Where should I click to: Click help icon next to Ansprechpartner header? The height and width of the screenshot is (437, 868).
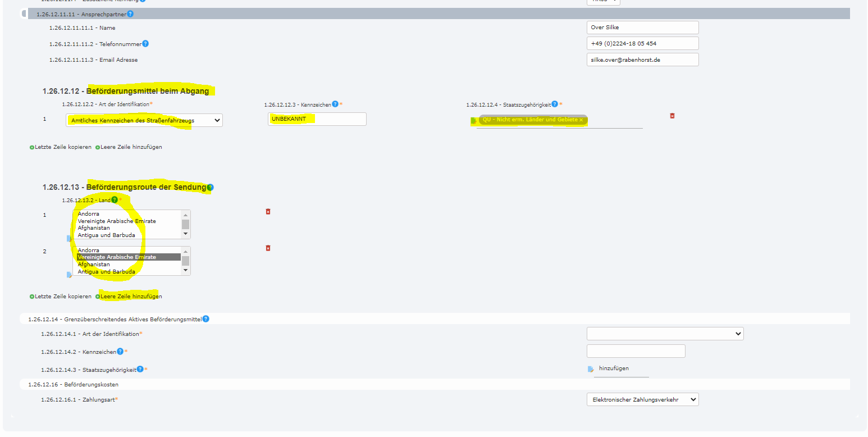pos(130,13)
